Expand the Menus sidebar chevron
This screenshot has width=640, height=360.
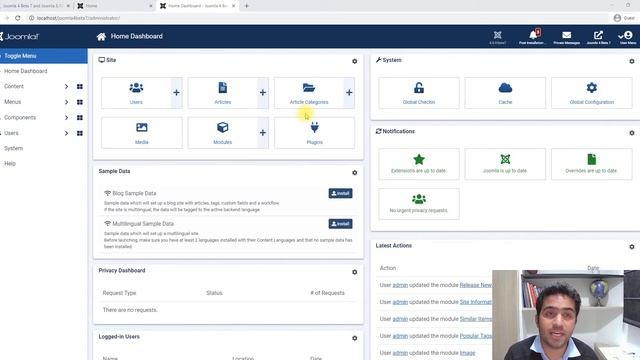point(66,102)
